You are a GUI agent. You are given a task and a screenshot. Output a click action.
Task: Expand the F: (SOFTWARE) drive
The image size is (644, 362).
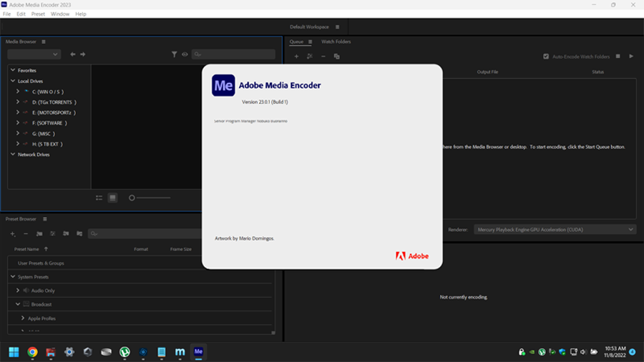[18, 123]
